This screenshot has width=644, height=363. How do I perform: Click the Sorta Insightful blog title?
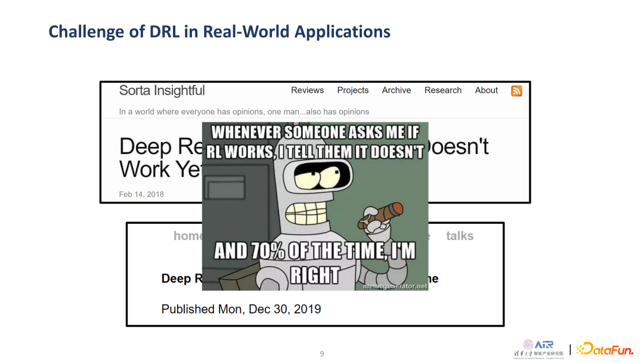click(x=162, y=90)
